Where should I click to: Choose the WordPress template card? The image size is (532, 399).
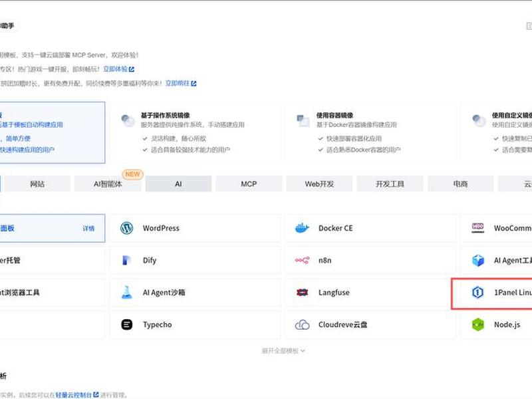click(195, 228)
